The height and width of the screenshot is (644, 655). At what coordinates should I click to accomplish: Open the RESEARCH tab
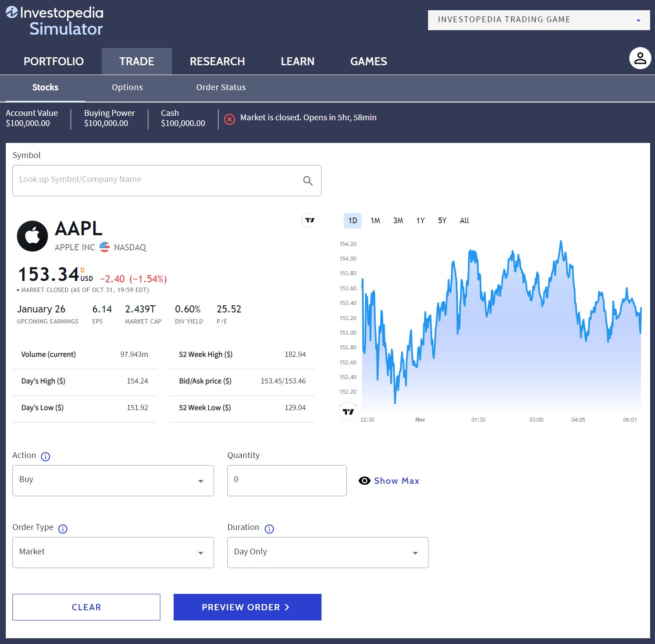tap(217, 61)
